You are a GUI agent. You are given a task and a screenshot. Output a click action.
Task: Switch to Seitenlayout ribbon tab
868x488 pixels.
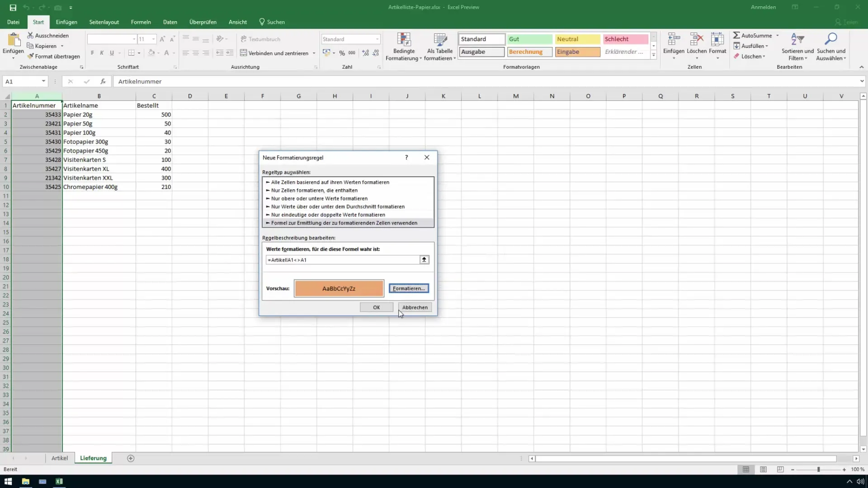tap(104, 22)
